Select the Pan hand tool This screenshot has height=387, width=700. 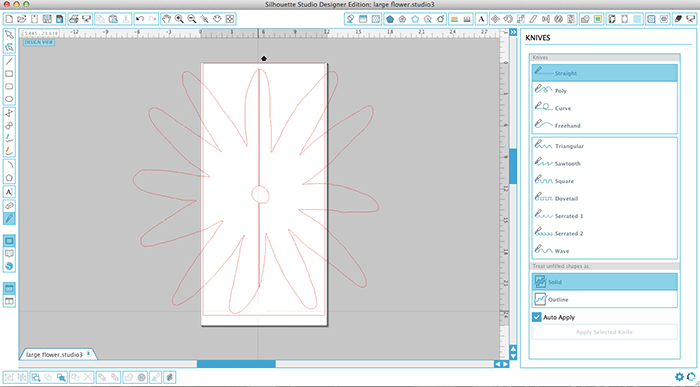point(167,19)
